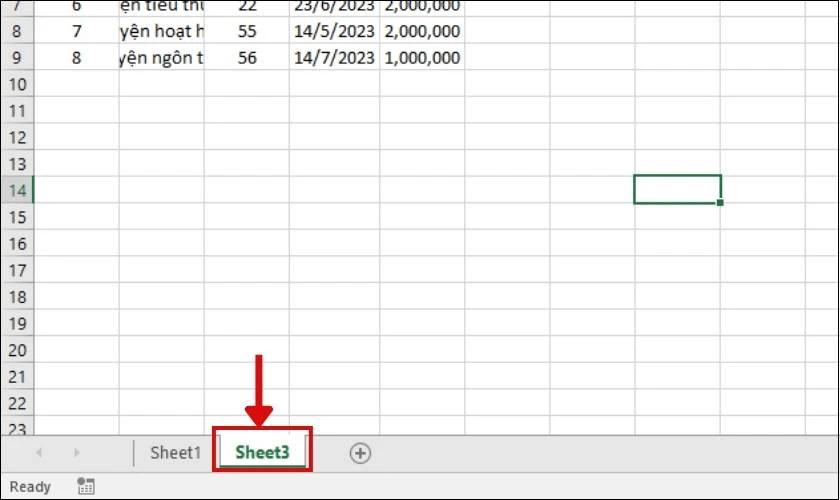This screenshot has width=840, height=500.
Task: Click the cell reading 'yện hoạt h'
Action: point(161,31)
